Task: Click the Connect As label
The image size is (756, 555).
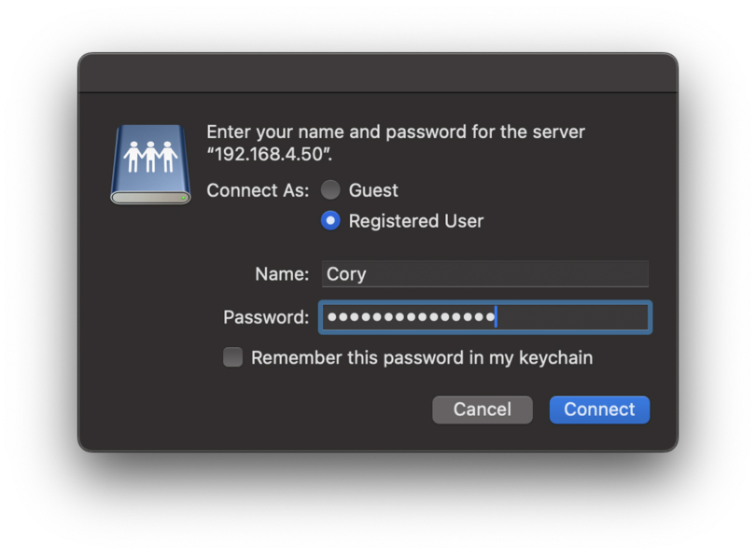Action: 257,190
